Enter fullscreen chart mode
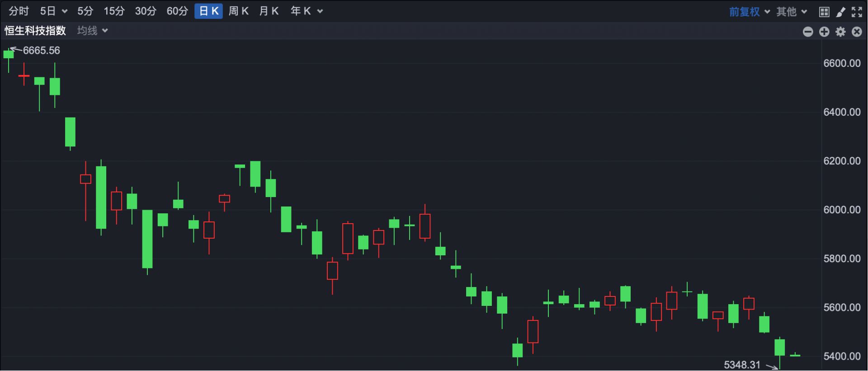Screen dimensions: 868x371 pos(857,12)
